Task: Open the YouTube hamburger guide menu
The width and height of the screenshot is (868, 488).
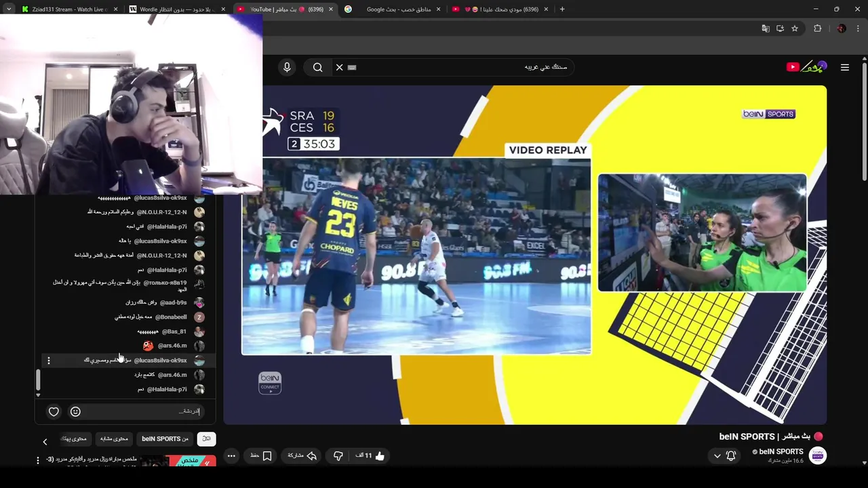Action: click(x=845, y=67)
